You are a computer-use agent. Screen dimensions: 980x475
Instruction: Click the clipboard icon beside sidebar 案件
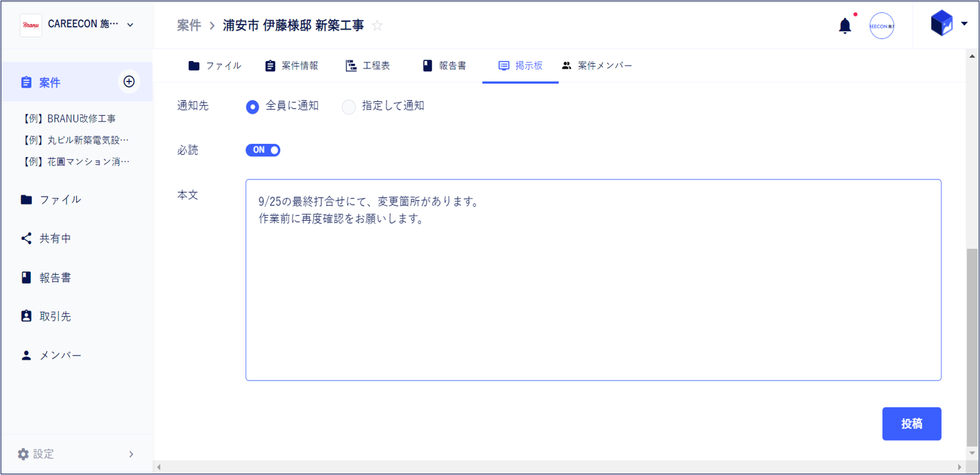tap(26, 82)
